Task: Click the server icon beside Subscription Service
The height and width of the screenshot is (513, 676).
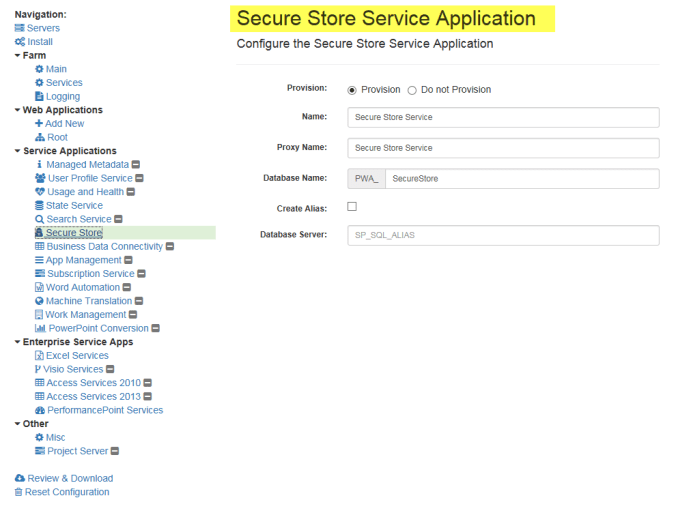Action: click(40, 274)
